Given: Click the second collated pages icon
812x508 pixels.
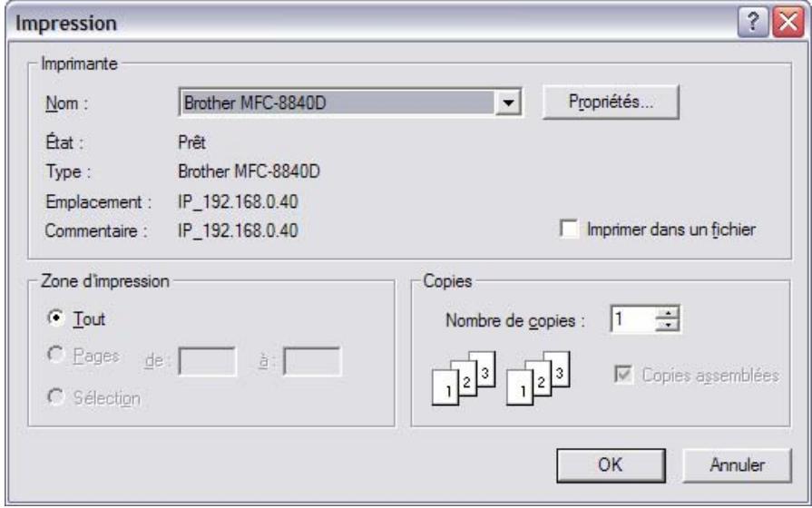Looking at the screenshot, I should pos(538,378).
